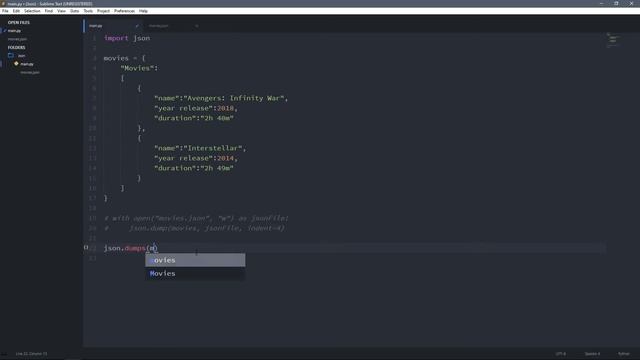Click the "Interstellar" string in code

coord(213,148)
